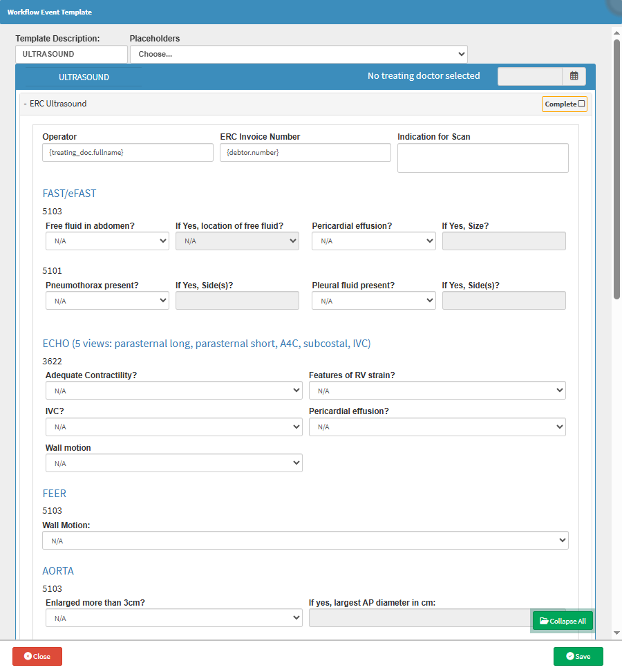
Task: Open the Pneumothorax present dropdown
Action: pyautogui.click(x=107, y=301)
